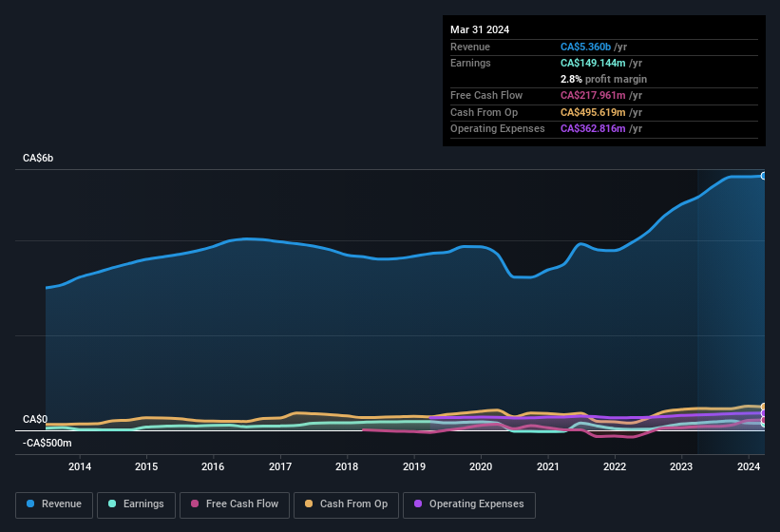This screenshot has height=532, width=780.
Task: Click the CA$0 y-axis label
Action: click(x=35, y=419)
